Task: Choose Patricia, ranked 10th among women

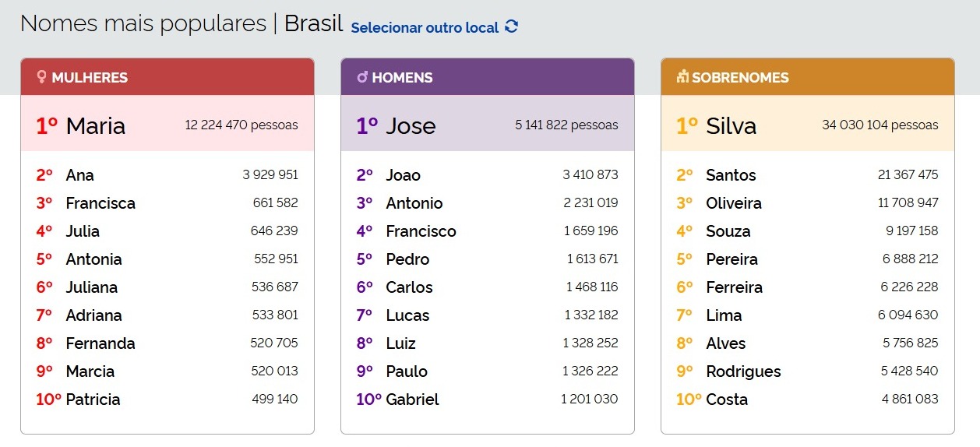Action: point(93,399)
